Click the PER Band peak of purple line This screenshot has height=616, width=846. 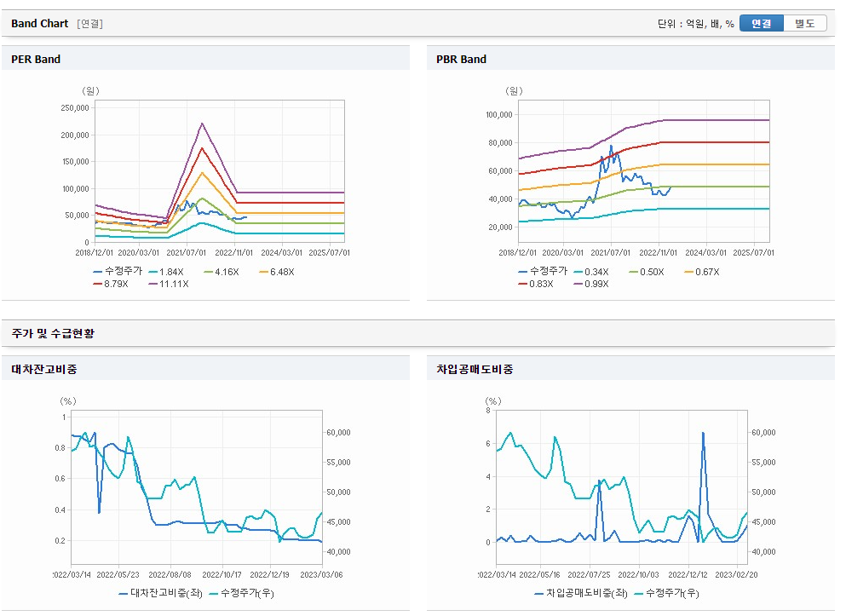click(202, 124)
